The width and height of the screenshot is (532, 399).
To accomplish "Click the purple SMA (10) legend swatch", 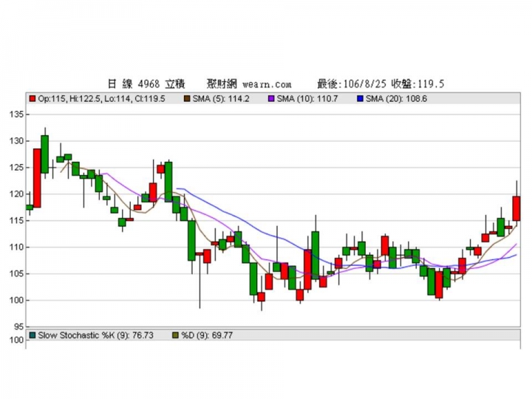I will click(x=271, y=99).
